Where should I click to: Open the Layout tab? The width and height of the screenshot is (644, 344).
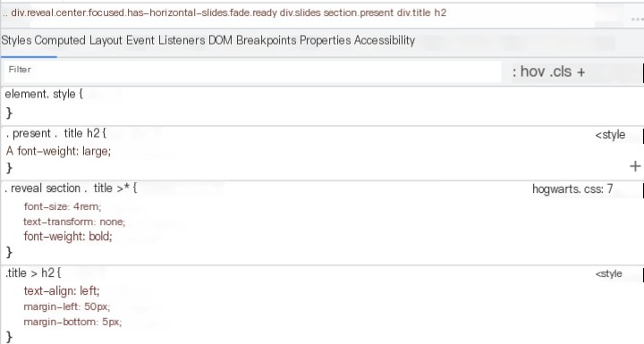coord(106,40)
